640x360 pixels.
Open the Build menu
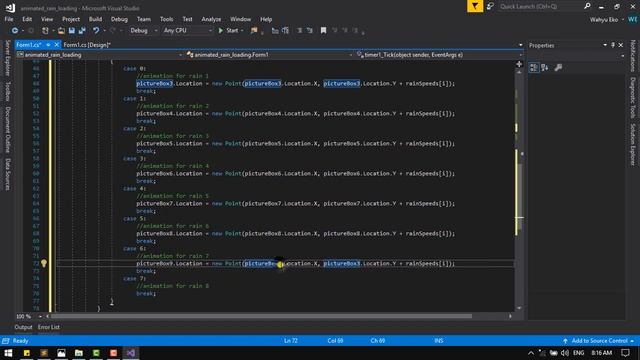tap(95, 19)
